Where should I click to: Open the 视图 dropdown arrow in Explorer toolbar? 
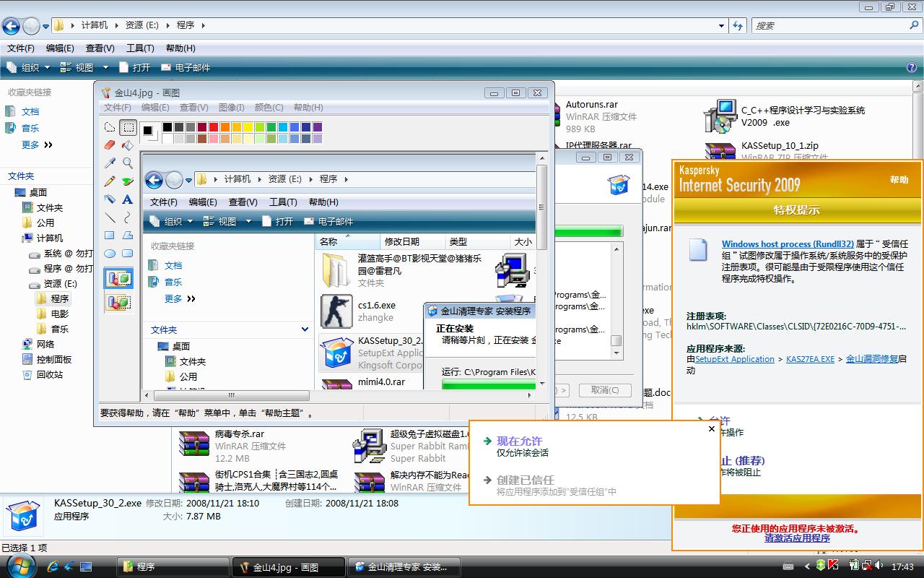pyautogui.click(x=105, y=67)
